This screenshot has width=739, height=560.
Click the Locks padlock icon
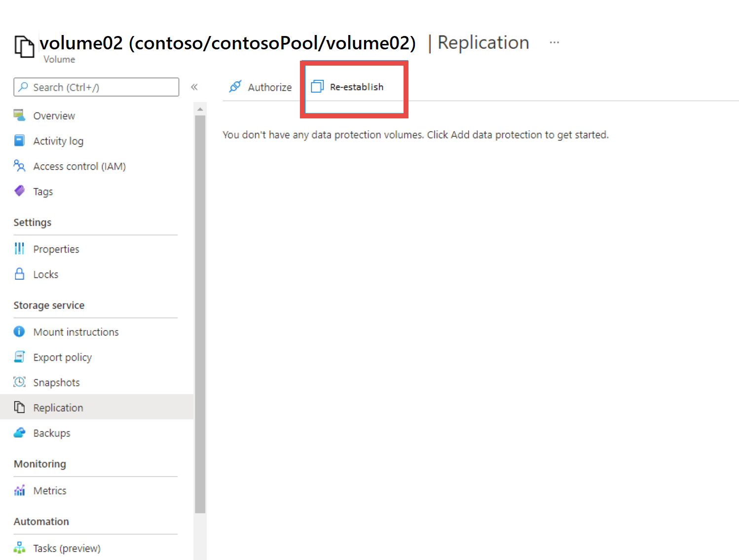(x=19, y=274)
